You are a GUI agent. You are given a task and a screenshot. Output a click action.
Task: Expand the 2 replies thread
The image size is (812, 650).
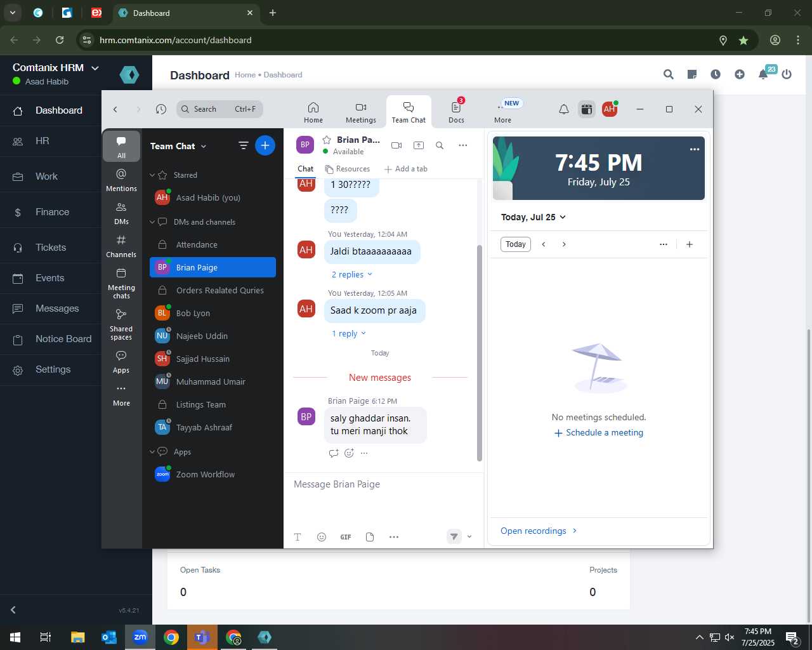pyautogui.click(x=352, y=275)
